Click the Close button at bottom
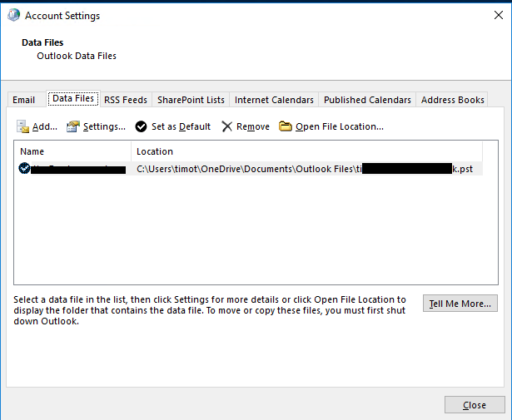Screen dimensions: 512x420 point(475,405)
